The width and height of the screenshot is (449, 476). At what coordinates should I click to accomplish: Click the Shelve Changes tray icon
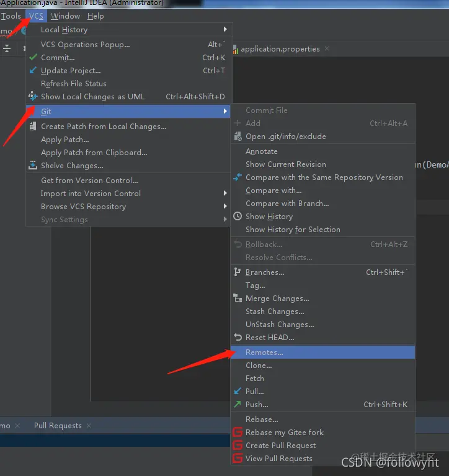(33, 165)
